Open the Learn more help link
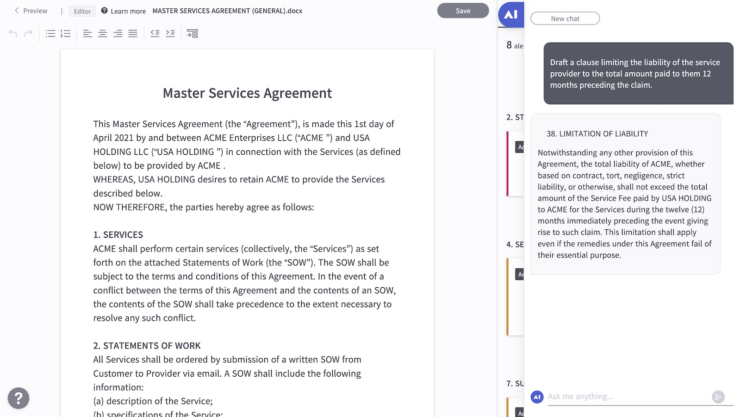The width and height of the screenshot is (740, 417). pos(123,11)
